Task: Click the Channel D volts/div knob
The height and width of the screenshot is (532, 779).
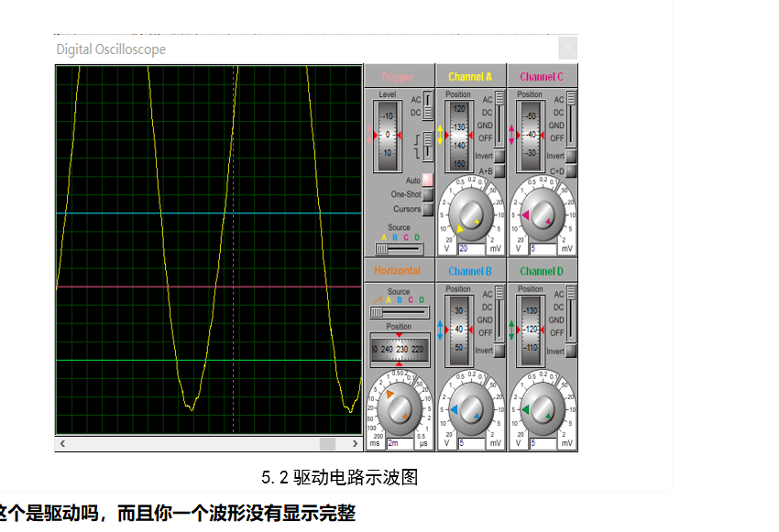Action: pos(542,410)
